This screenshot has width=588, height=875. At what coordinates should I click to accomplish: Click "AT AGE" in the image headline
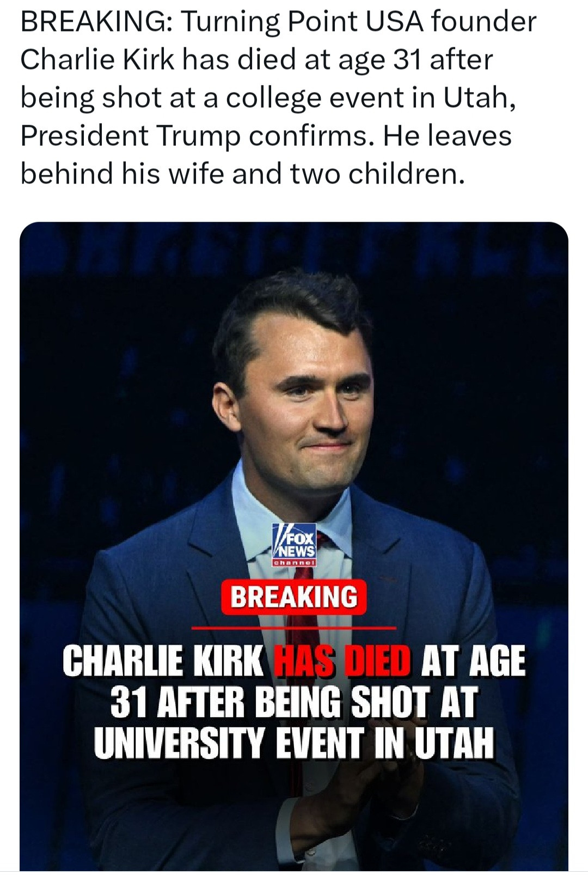coord(473,661)
